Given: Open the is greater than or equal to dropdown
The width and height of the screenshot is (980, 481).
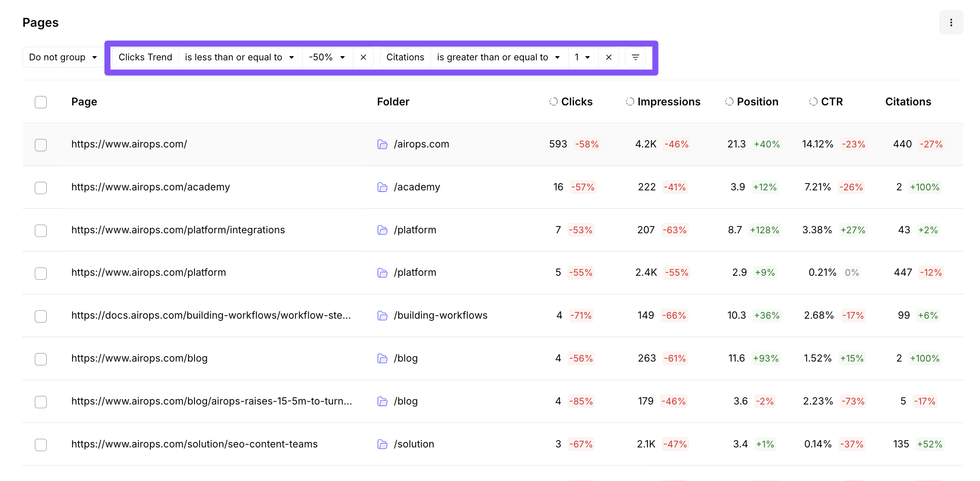Looking at the screenshot, I should [x=498, y=57].
